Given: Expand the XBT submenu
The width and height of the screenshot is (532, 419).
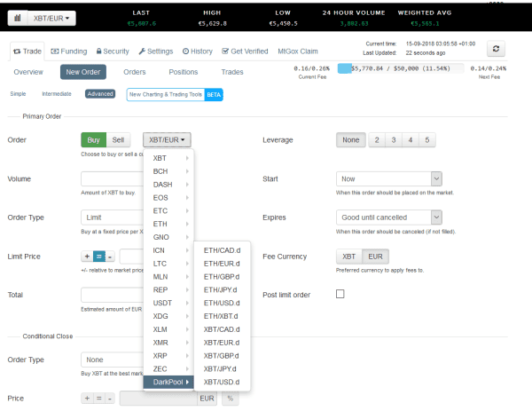Looking at the screenshot, I should coord(168,158).
